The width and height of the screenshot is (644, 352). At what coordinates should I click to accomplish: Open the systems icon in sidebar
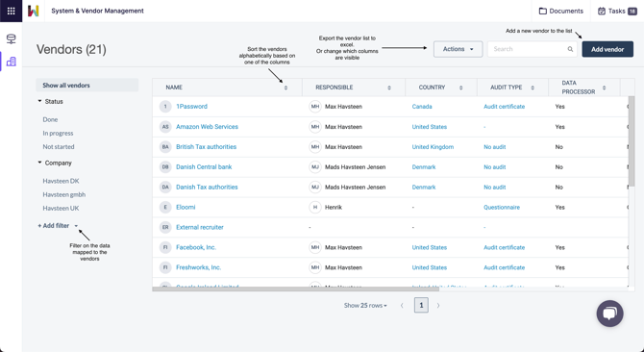click(12, 39)
